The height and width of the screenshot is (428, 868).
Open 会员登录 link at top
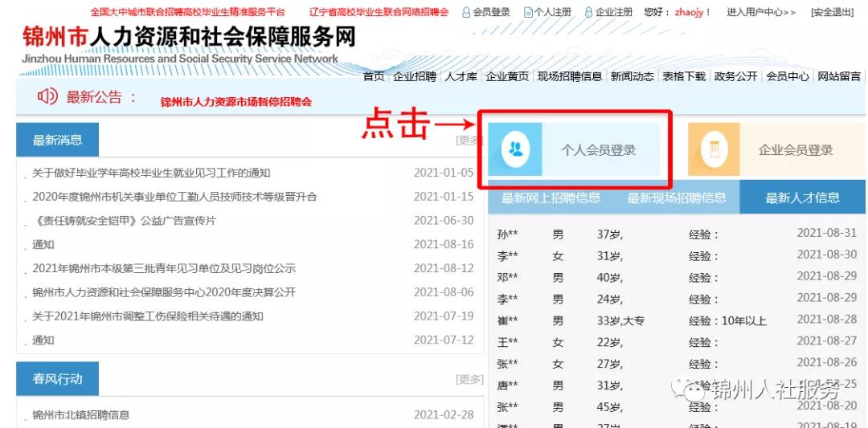tap(491, 12)
